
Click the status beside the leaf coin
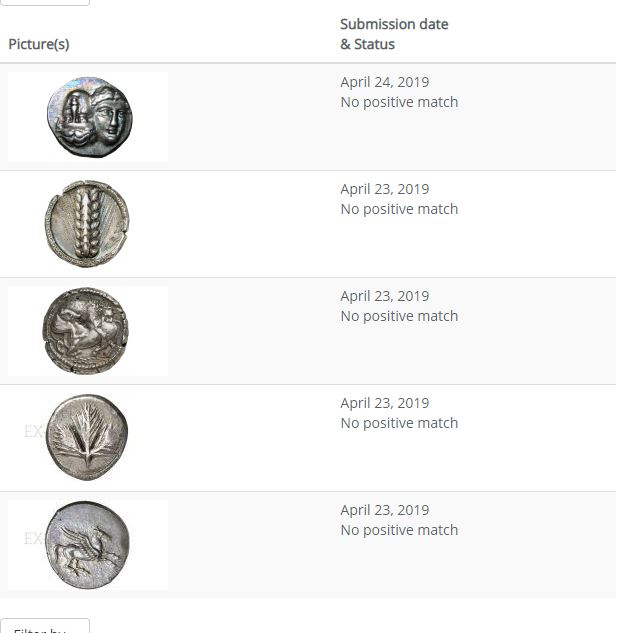(x=399, y=423)
